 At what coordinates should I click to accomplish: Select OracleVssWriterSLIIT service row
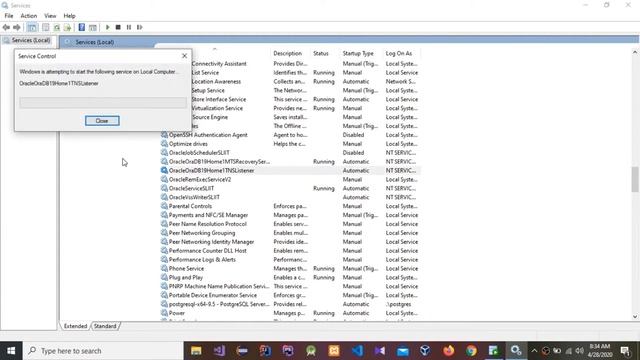click(x=290, y=197)
